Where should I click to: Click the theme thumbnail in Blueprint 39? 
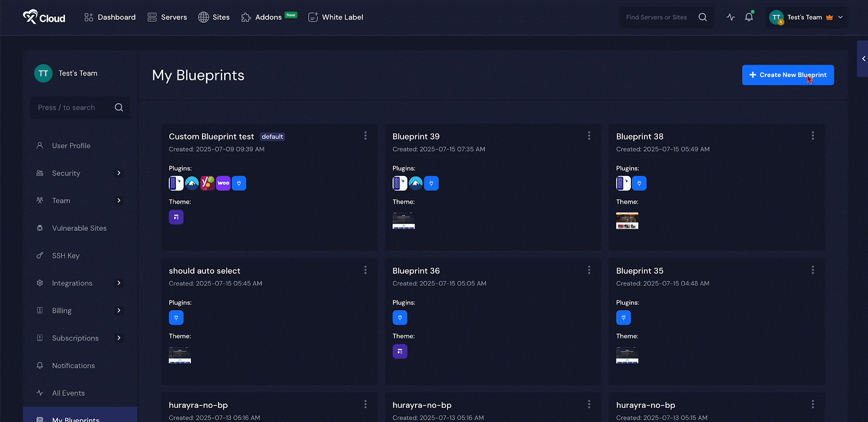coord(404,221)
